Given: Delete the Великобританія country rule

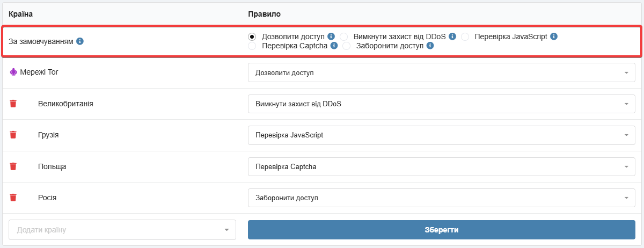Looking at the screenshot, I should point(13,104).
